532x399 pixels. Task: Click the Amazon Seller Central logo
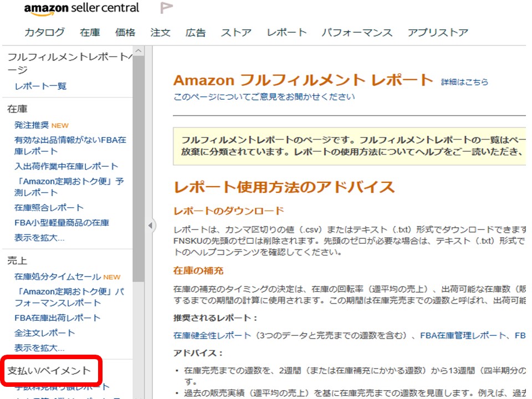(81, 8)
